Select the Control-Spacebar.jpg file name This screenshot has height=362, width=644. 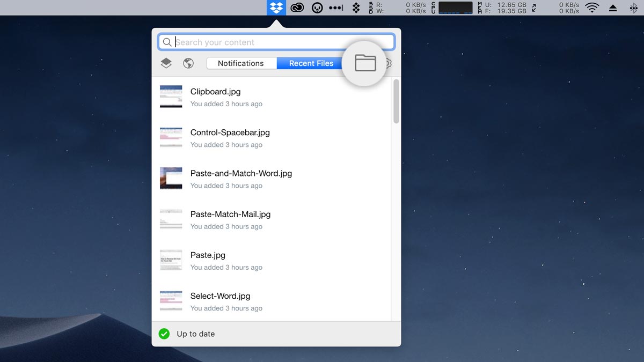[x=230, y=132]
